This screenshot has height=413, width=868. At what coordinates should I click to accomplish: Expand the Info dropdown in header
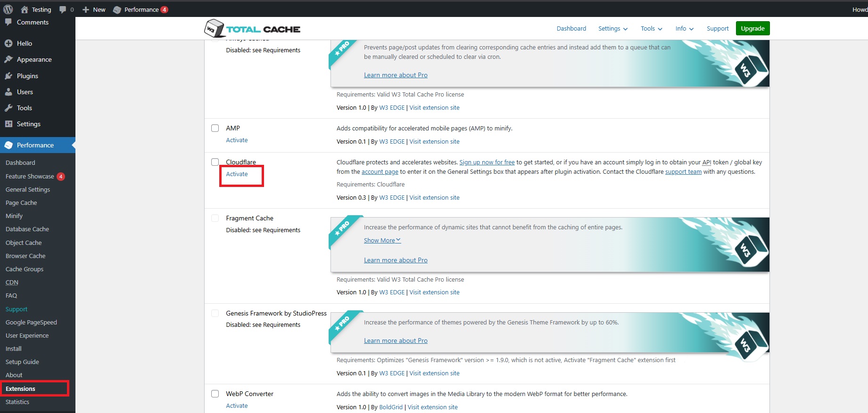click(685, 29)
